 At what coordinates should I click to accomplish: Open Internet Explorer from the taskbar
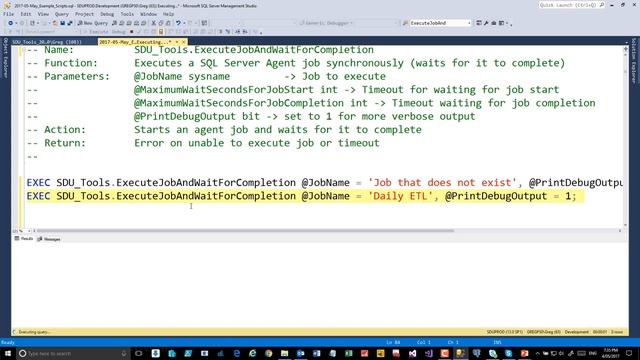point(252,353)
